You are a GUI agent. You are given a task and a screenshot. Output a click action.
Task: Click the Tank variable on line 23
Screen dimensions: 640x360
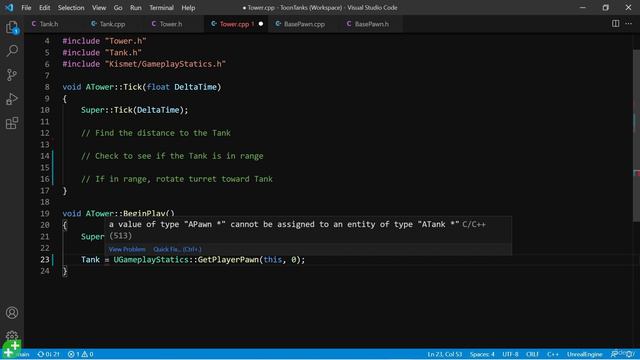tap(90, 260)
